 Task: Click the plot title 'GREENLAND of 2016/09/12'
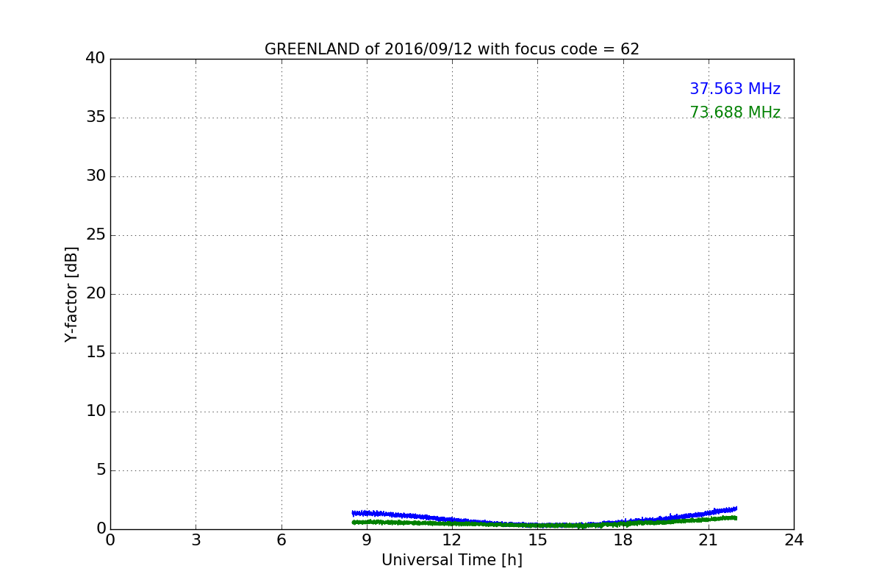coord(452,49)
